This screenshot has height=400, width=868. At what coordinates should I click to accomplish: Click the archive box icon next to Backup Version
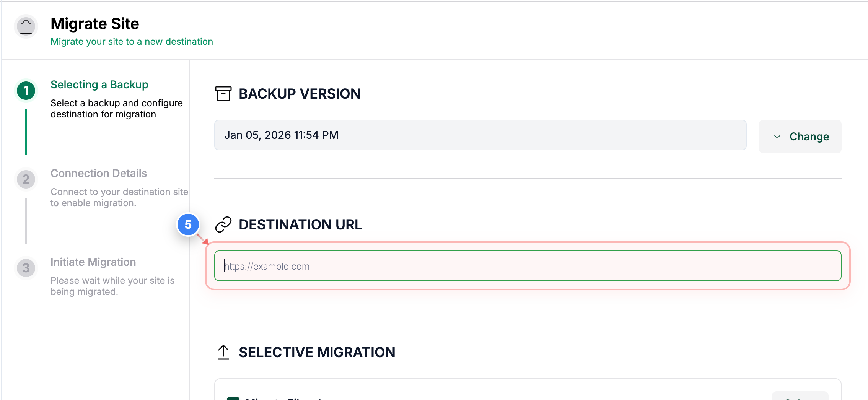click(223, 94)
